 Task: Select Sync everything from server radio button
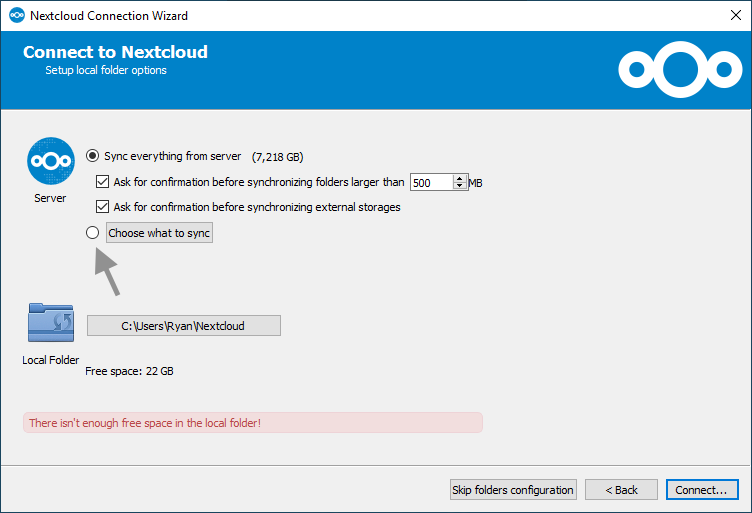pyautogui.click(x=92, y=156)
